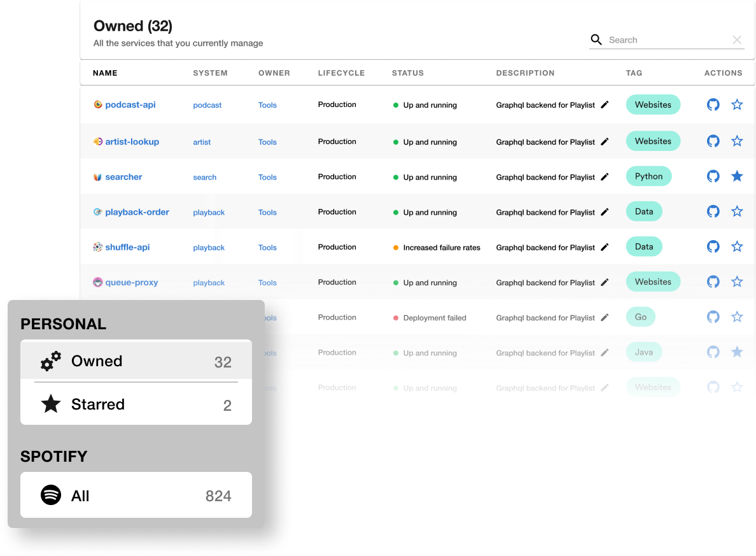This screenshot has height=556, width=756.
Task: Star the podcast-api service
Action: [737, 104]
